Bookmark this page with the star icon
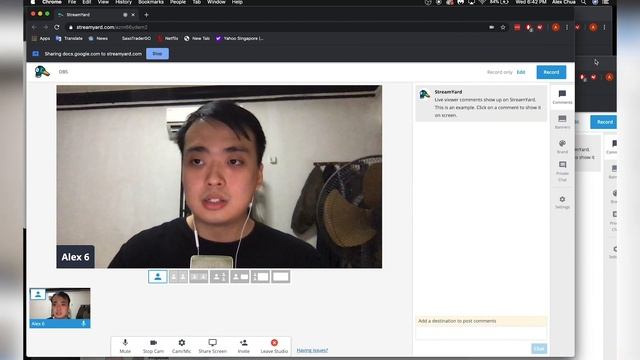The height and width of the screenshot is (360, 640). (x=503, y=27)
